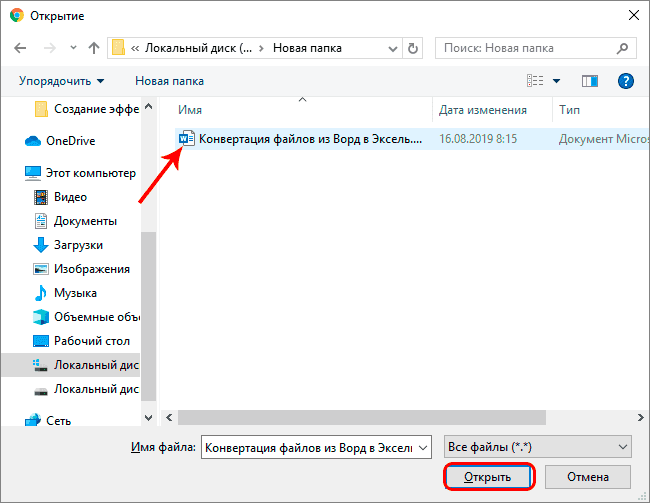650x503 pixels.
Task: Click Новая папка toolbar button
Action: click(x=169, y=80)
